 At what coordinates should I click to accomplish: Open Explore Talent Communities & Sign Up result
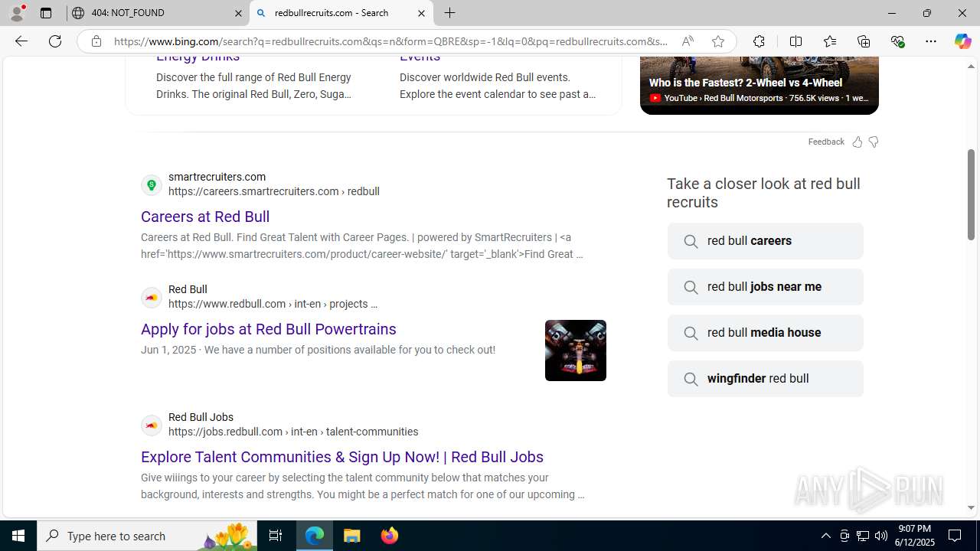pyautogui.click(x=342, y=457)
